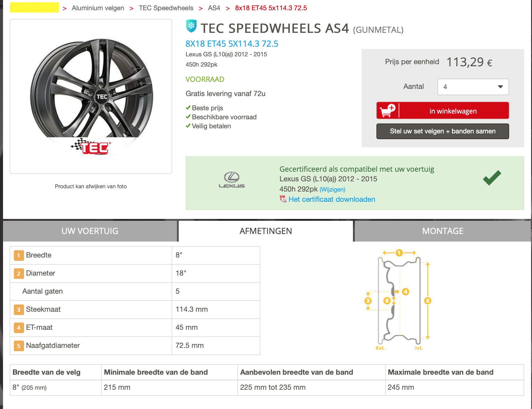The height and width of the screenshot is (409, 532).
Task: Click 'Stel uw set velgen + banden samen'
Action: coord(442,131)
